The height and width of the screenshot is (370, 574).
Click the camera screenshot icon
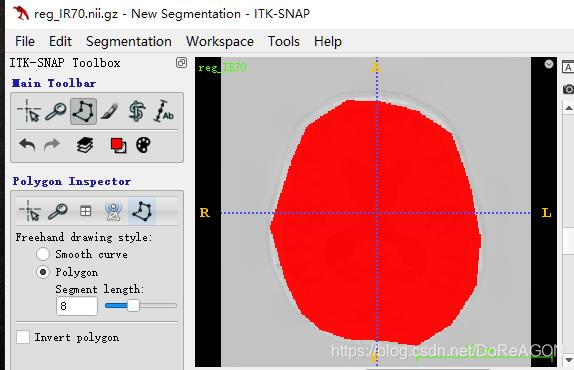(569, 89)
